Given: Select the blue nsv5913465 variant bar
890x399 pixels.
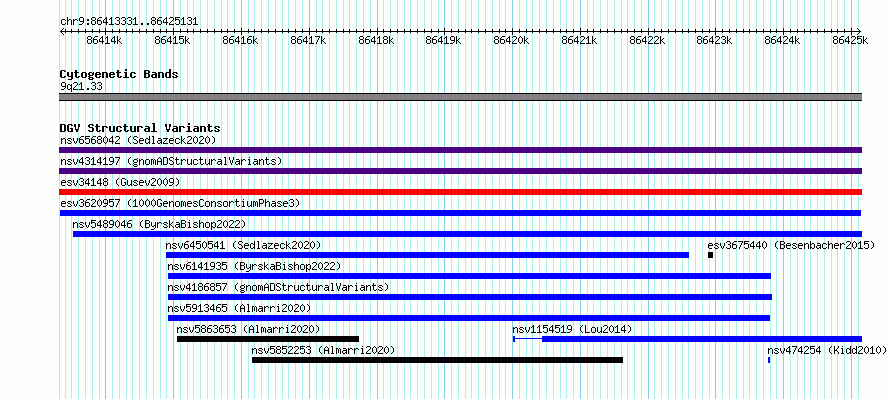Looking at the screenshot, I should coord(469,318).
